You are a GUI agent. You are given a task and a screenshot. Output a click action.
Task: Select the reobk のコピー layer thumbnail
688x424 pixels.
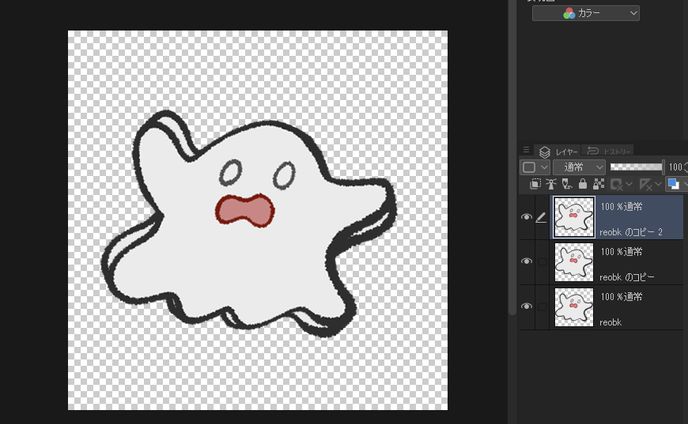click(574, 262)
